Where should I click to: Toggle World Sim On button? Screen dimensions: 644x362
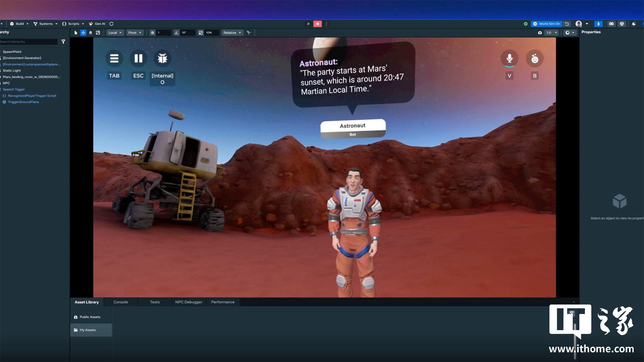(547, 24)
